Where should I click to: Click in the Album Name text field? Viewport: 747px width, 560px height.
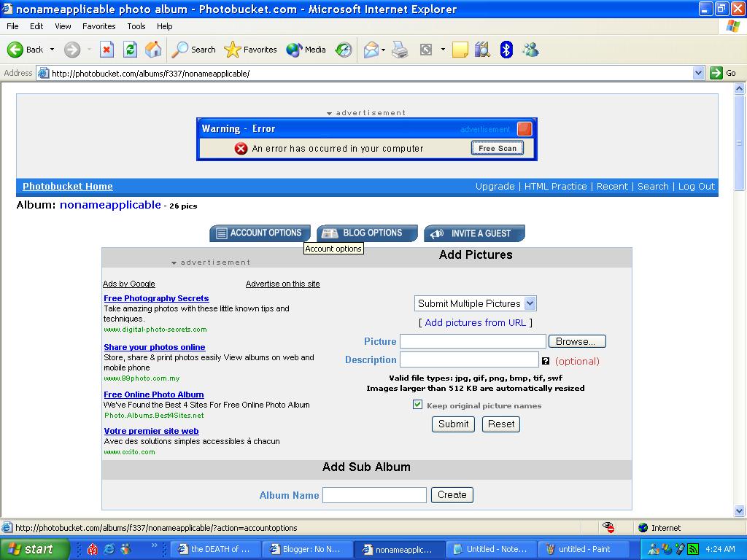coord(374,495)
